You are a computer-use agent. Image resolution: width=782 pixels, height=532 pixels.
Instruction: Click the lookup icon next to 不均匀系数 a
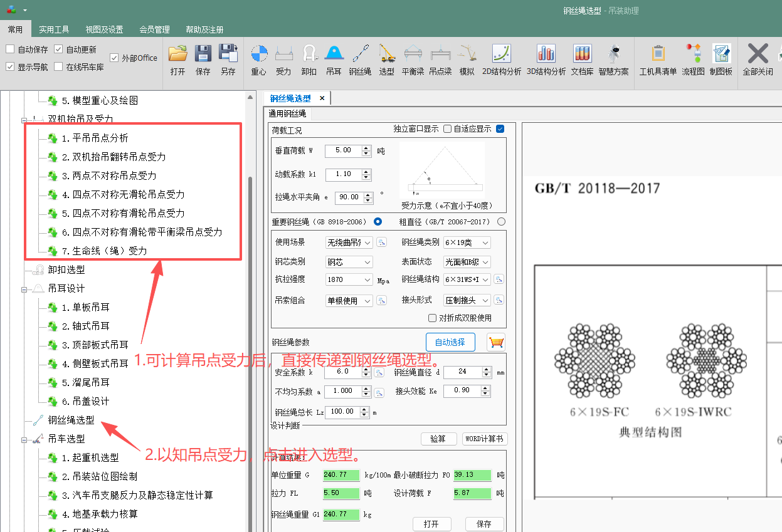pyautogui.click(x=379, y=392)
